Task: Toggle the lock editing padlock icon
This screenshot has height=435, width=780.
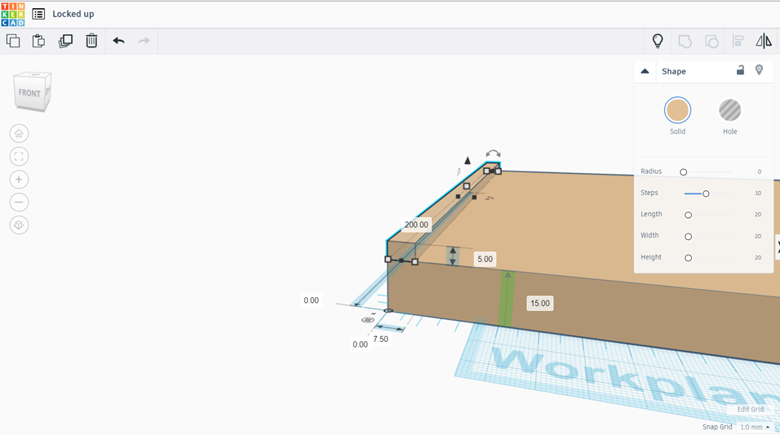Action: point(740,70)
